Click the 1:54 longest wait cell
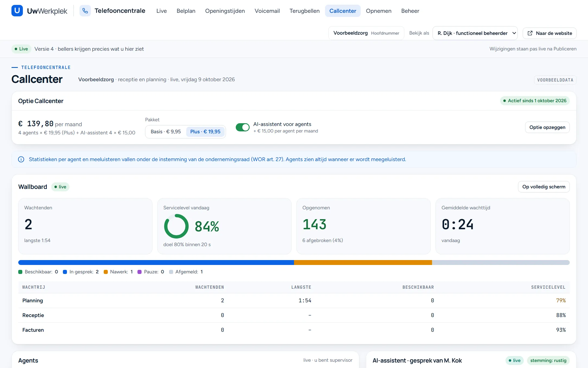Image resolution: width=588 pixels, height=368 pixels. click(x=305, y=301)
